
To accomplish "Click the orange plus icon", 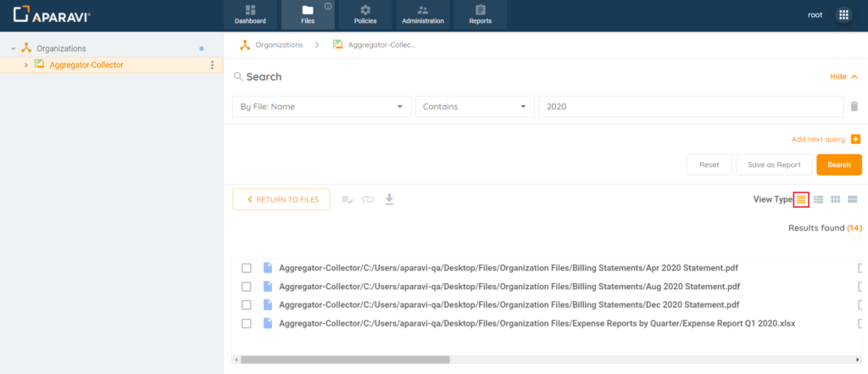I will [x=856, y=140].
